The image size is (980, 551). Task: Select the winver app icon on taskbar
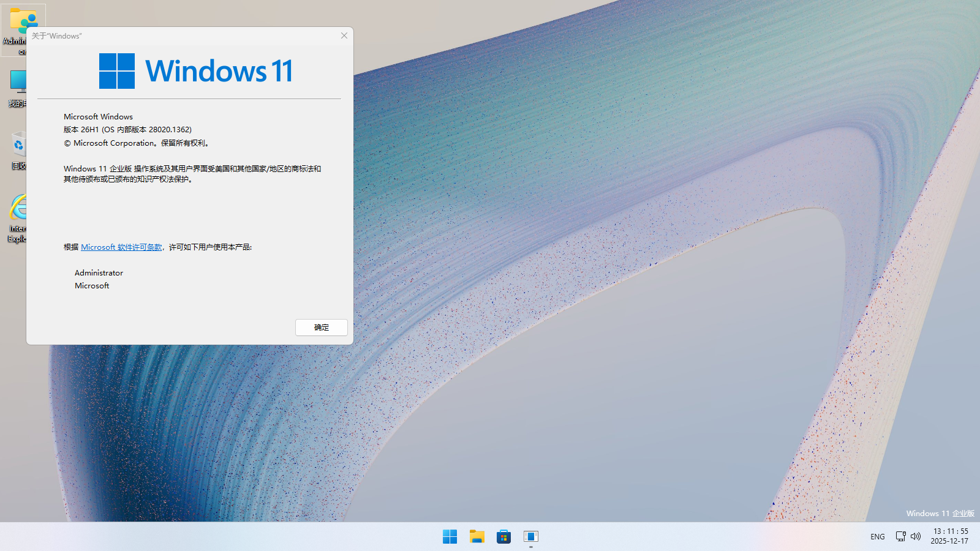531,536
